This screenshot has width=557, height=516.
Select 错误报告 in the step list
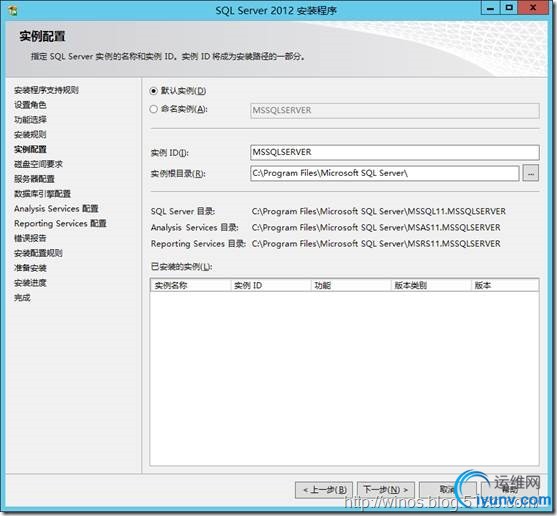pyautogui.click(x=30, y=238)
